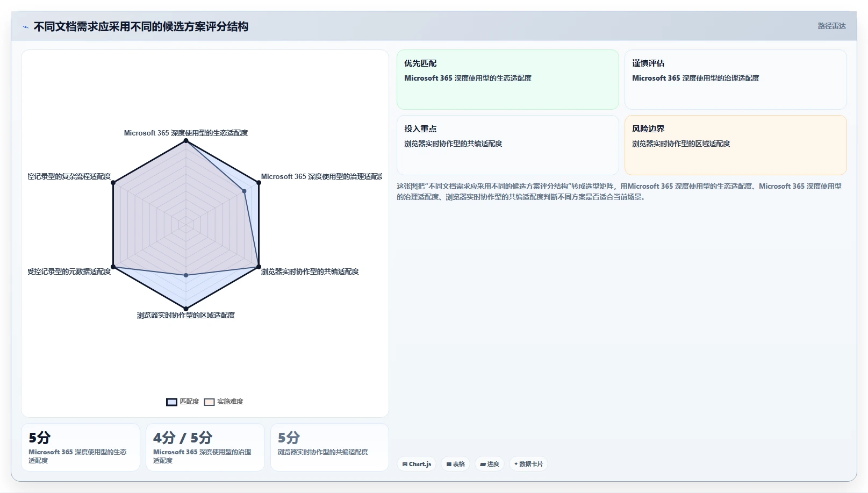Click the radar vertex at 浏览器实时协作型的共编适配度

(x=259, y=267)
